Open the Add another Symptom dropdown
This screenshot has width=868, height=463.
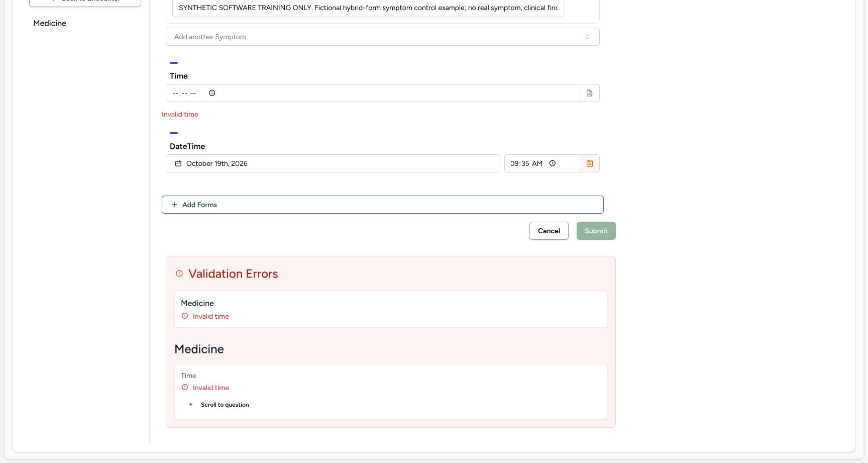[383, 37]
